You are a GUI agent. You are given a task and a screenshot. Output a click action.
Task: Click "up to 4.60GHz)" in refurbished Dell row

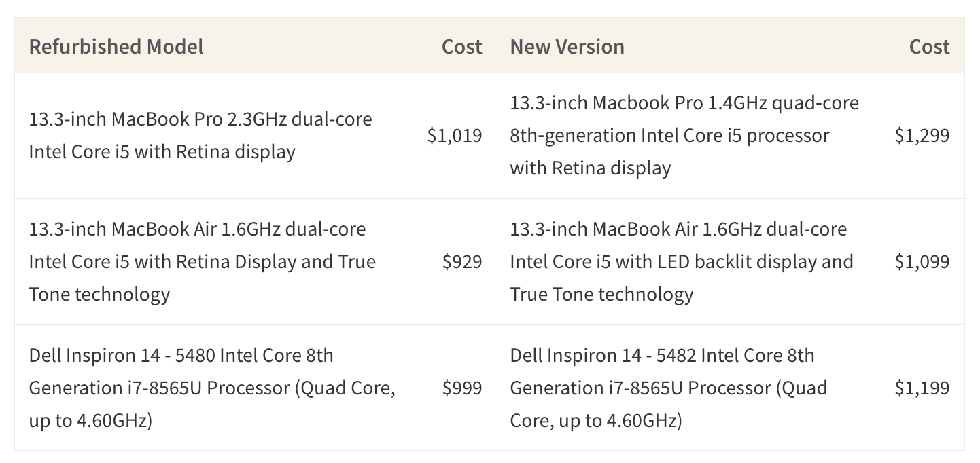point(90,420)
